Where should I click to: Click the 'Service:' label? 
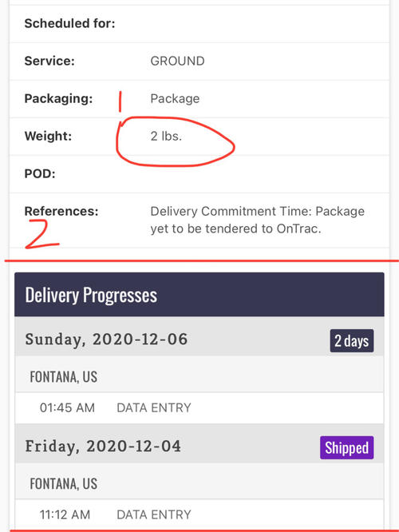coord(49,61)
